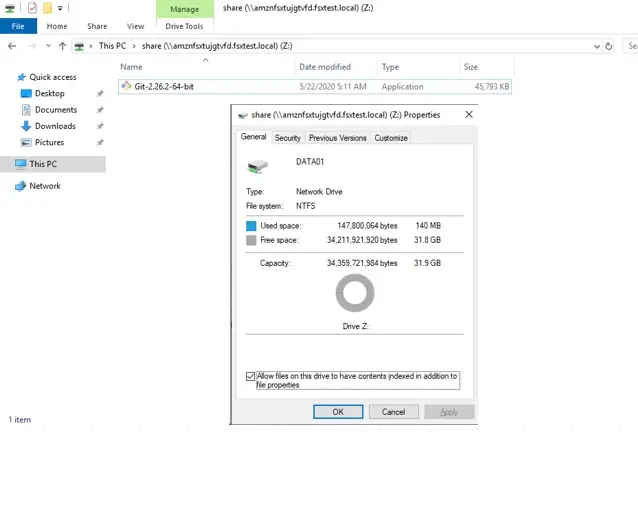This screenshot has height=510, width=638.
Task: Click the drive icon in Properties dialog
Action: (258, 166)
